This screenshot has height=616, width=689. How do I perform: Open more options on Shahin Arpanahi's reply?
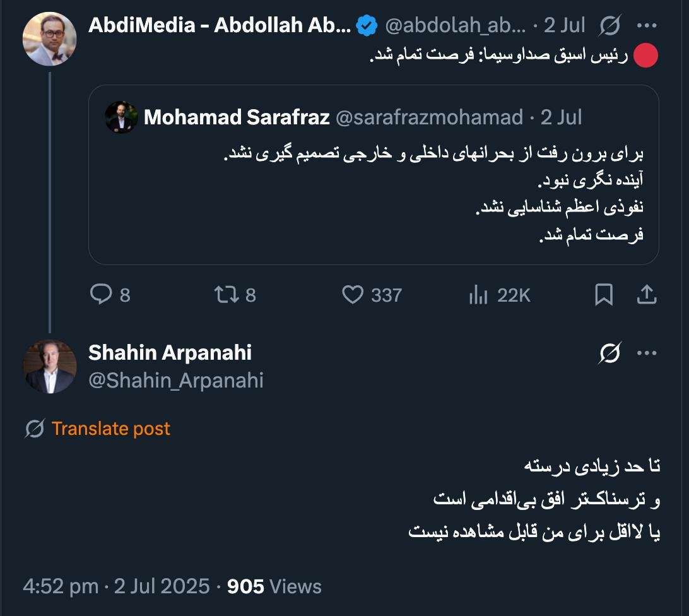click(647, 353)
